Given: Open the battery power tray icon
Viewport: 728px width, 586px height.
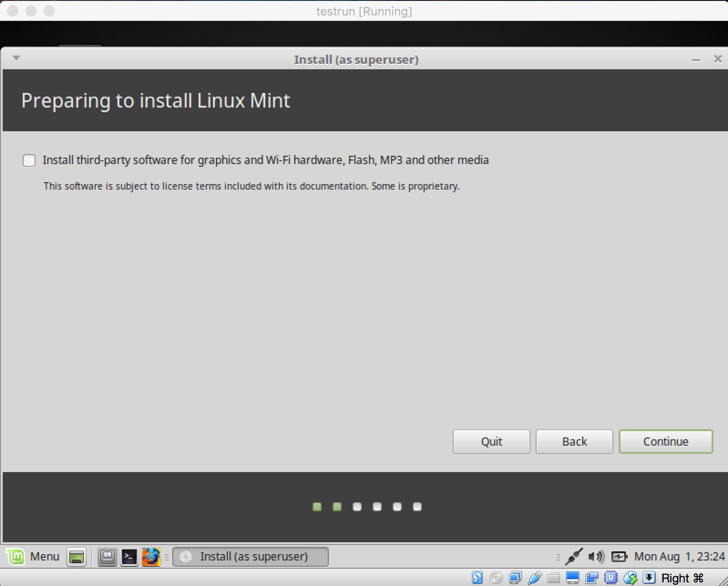Looking at the screenshot, I should point(619,557).
